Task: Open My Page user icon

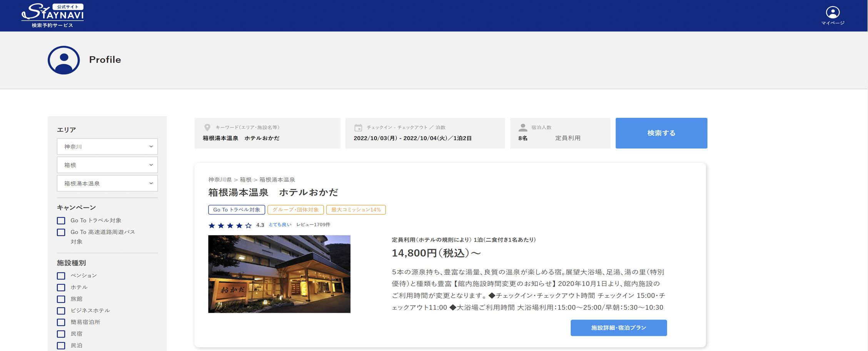Action: click(x=833, y=13)
